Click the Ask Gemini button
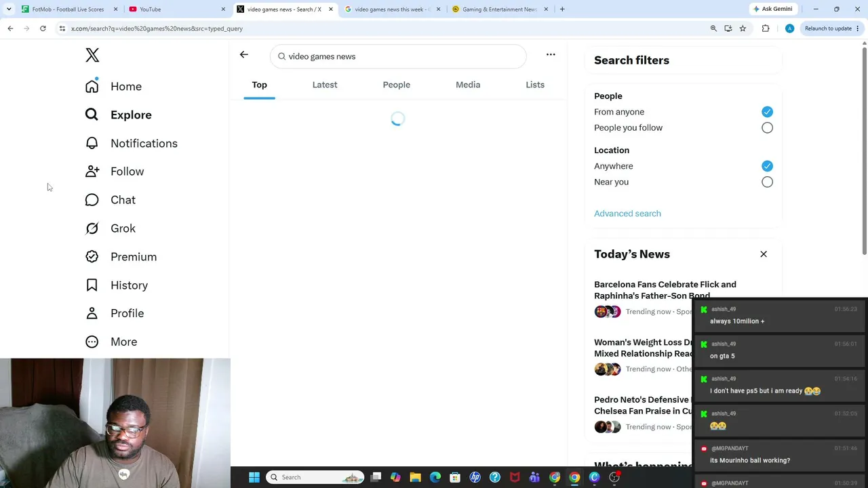 tap(772, 9)
